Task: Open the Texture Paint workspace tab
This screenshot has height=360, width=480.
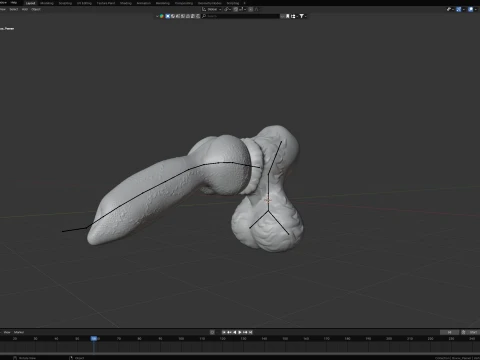Action: (106, 3)
